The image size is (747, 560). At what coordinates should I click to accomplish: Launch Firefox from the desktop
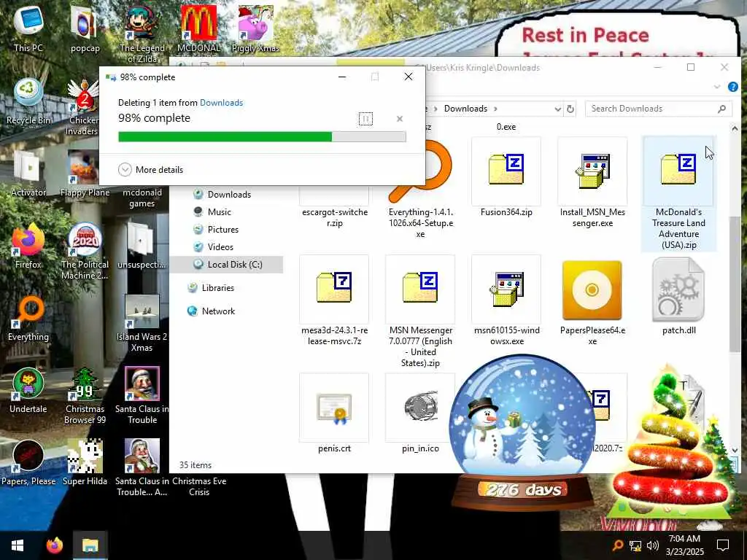[x=28, y=246]
